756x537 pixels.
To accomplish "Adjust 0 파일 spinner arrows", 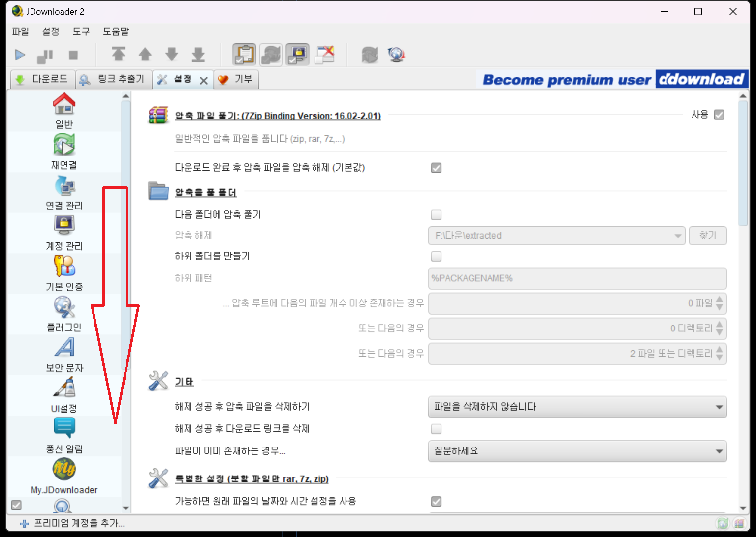I will pos(720,303).
